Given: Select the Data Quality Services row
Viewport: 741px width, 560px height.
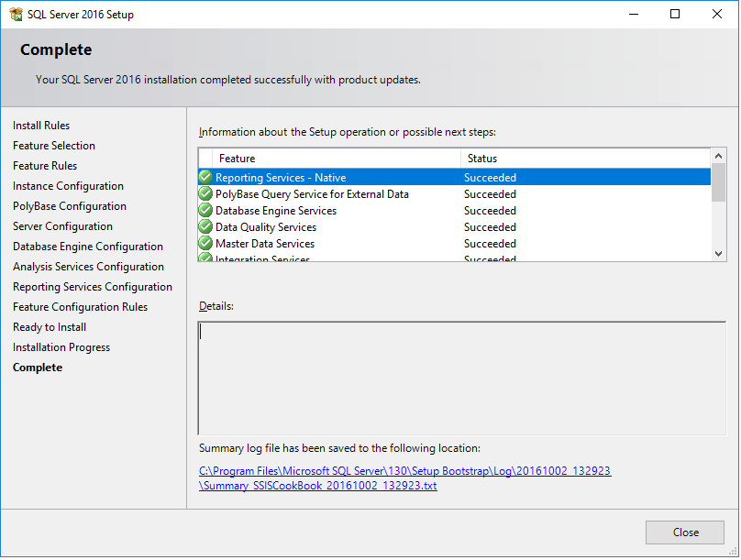Looking at the screenshot, I should [x=454, y=226].
